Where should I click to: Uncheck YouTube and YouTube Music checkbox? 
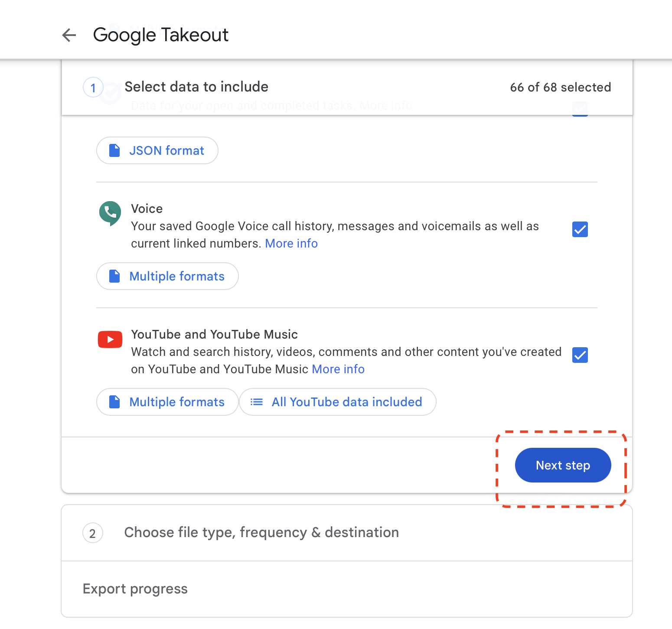click(x=580, y=355)
